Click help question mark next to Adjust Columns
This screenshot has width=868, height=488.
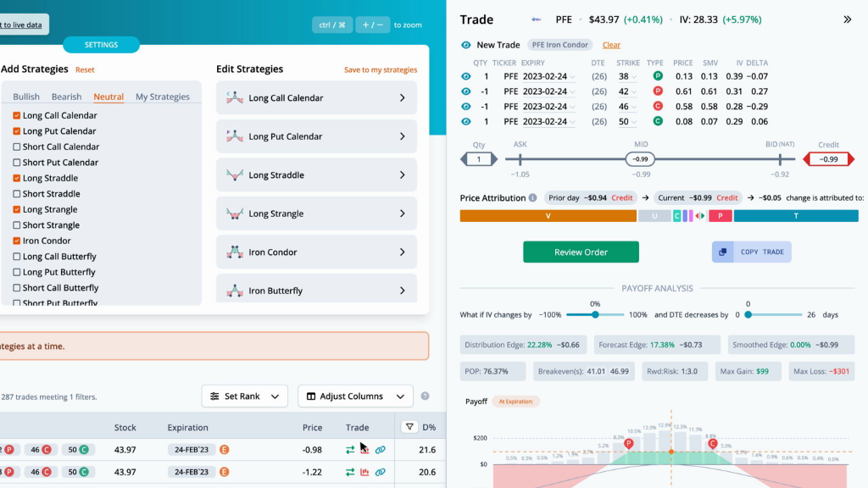click(x=426, y=396)
